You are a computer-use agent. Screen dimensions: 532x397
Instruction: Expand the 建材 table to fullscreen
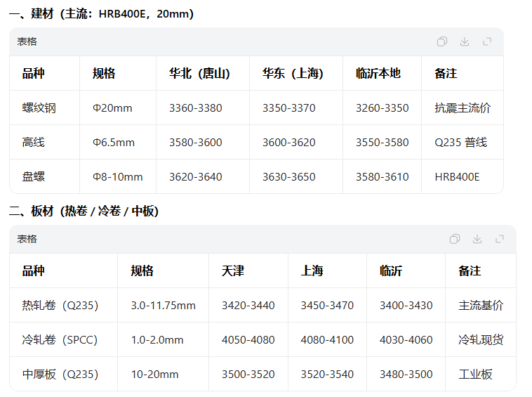(487, 41)
